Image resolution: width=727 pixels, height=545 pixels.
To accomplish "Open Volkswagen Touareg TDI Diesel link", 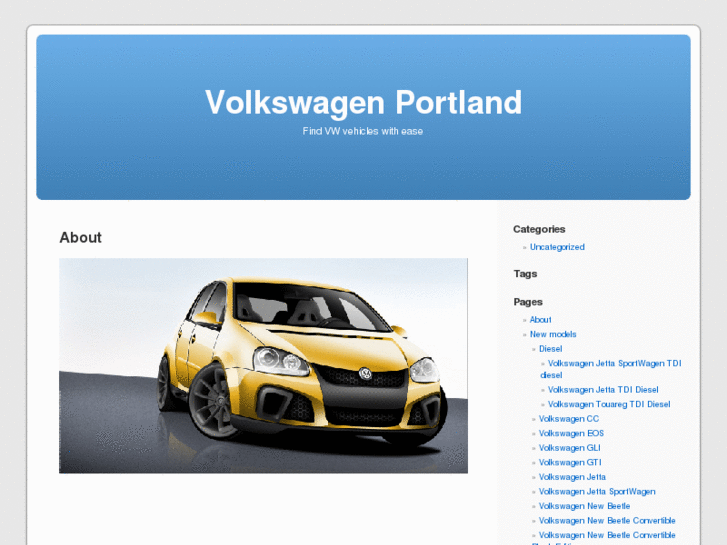I will (609, 404).
